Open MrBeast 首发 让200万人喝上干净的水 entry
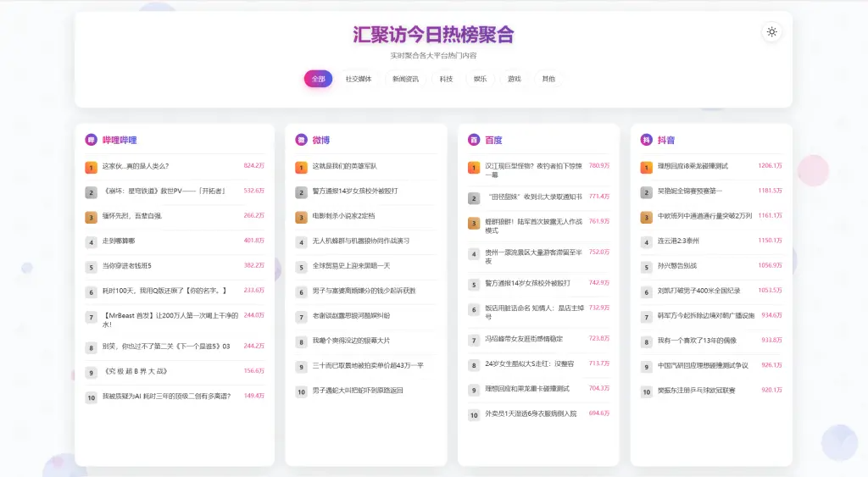 pyautogui.click(x=170, y=320)
